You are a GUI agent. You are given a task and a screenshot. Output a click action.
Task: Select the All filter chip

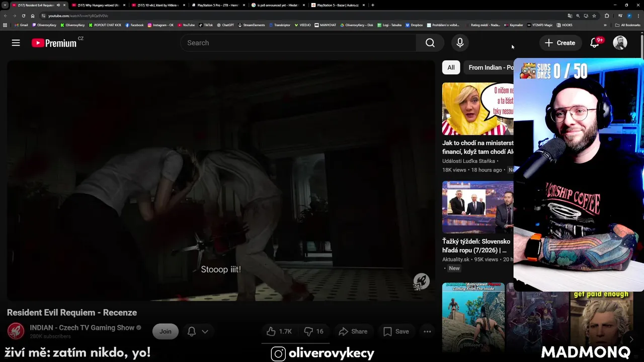coord(451,67)
